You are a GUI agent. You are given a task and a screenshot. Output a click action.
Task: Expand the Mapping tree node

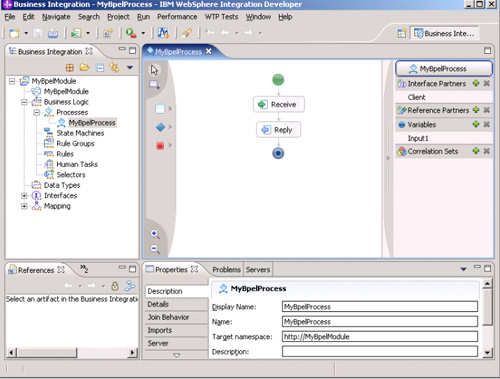(24, 206)
